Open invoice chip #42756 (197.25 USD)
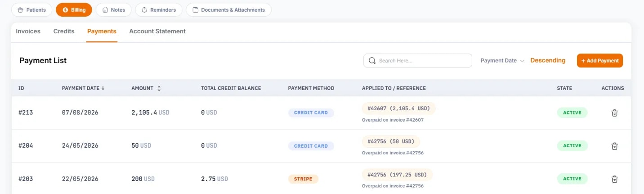The width and height of the screenshot is (644, 194). point(397,175)
